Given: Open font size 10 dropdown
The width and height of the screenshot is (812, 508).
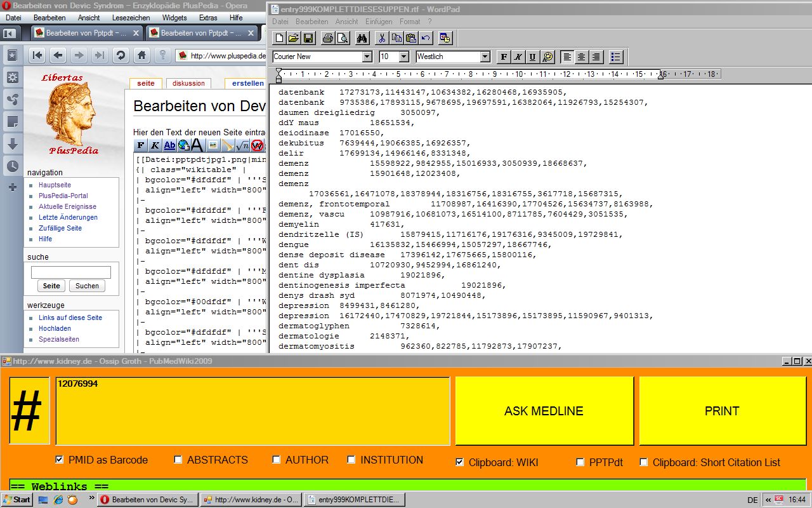Looking at the screenshot, I should (404, 57).
